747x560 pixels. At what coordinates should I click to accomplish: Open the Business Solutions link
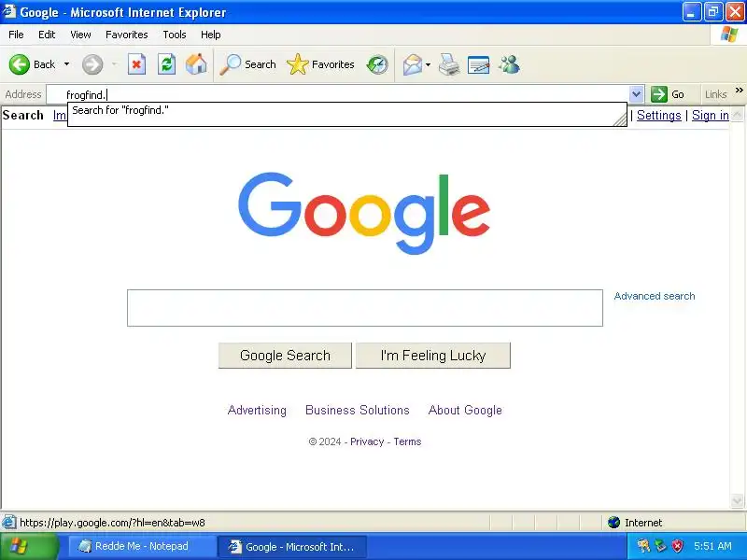[x=358, y=410]
